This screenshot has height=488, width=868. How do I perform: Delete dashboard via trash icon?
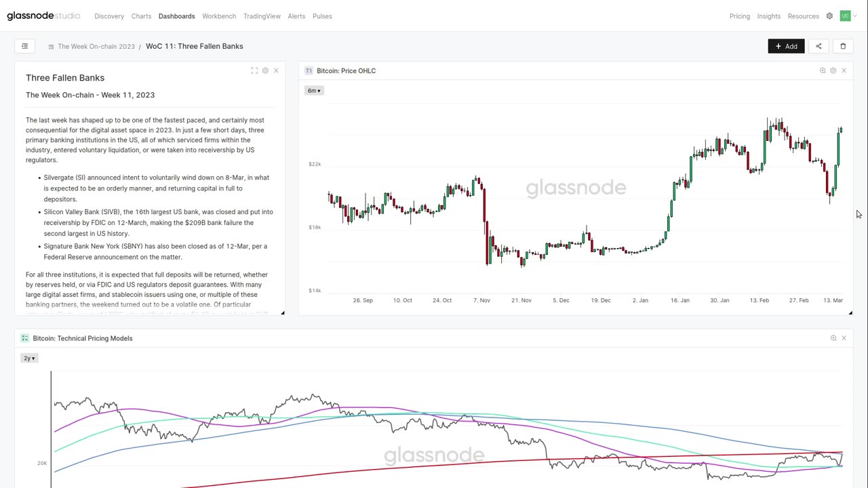[x=843, y=46]
